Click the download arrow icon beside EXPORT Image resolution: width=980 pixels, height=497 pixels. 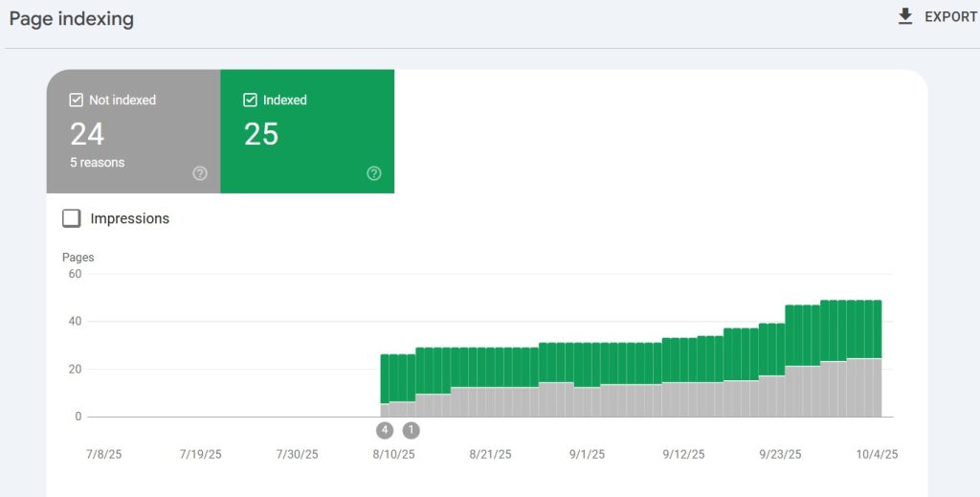pyautogui.click(x=905, y=17)
